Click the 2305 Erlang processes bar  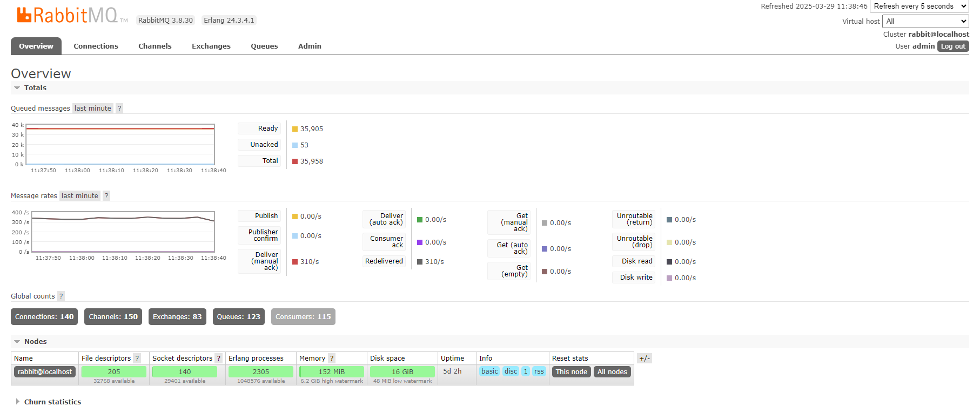[261, 371]
